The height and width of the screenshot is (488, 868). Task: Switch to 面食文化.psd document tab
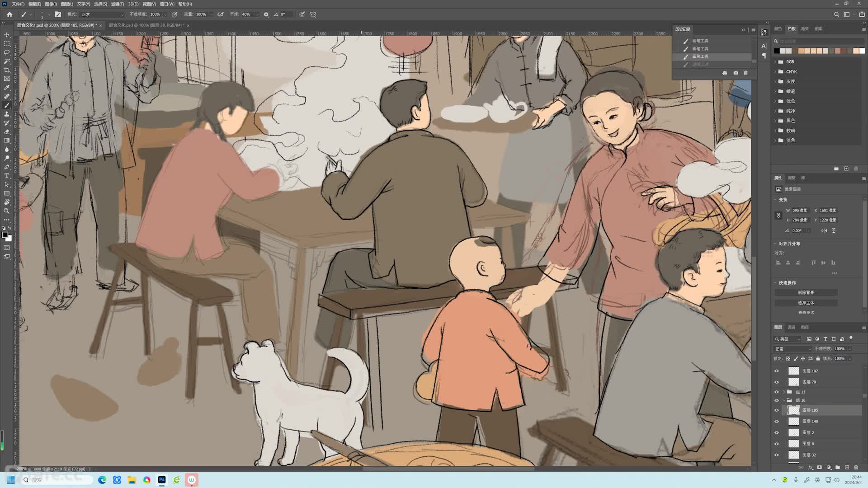146,25
